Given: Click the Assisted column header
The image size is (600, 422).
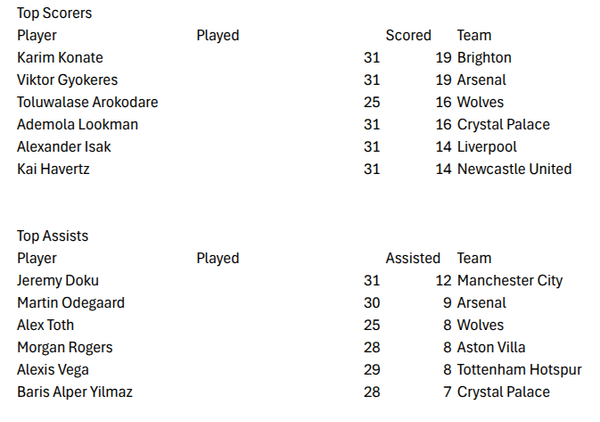Looking at the screenshot, I should 412,258.
